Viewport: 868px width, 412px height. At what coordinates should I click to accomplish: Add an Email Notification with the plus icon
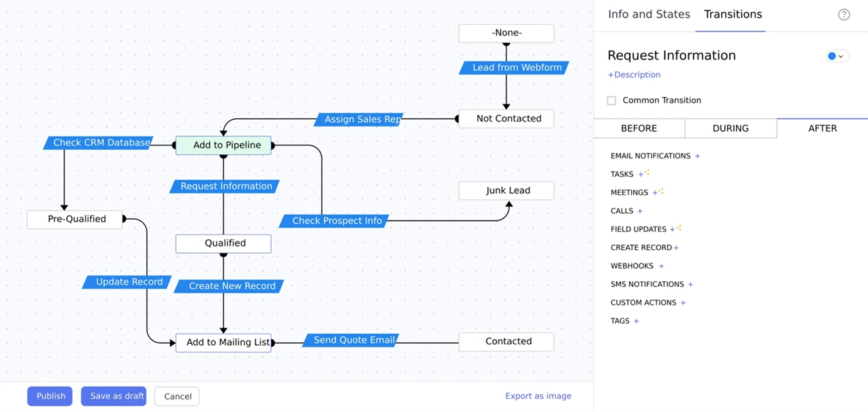pos(698,155)
